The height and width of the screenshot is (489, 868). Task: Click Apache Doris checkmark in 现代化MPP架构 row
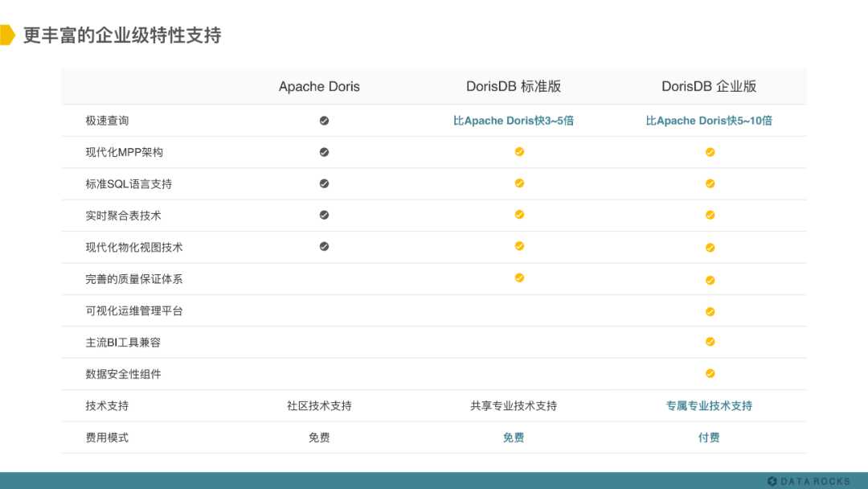(x=325, y=152)
